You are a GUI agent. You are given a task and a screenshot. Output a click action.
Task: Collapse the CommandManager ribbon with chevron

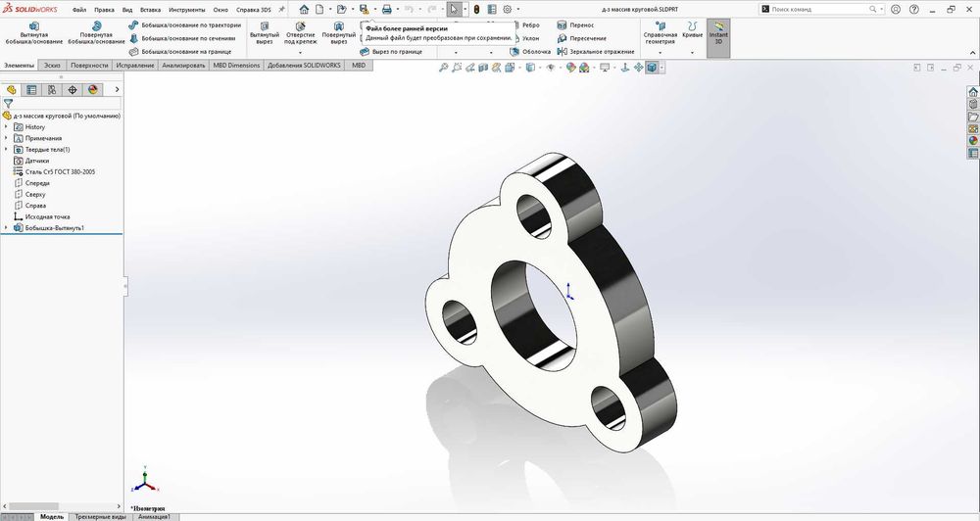click(x=972, y=53)
